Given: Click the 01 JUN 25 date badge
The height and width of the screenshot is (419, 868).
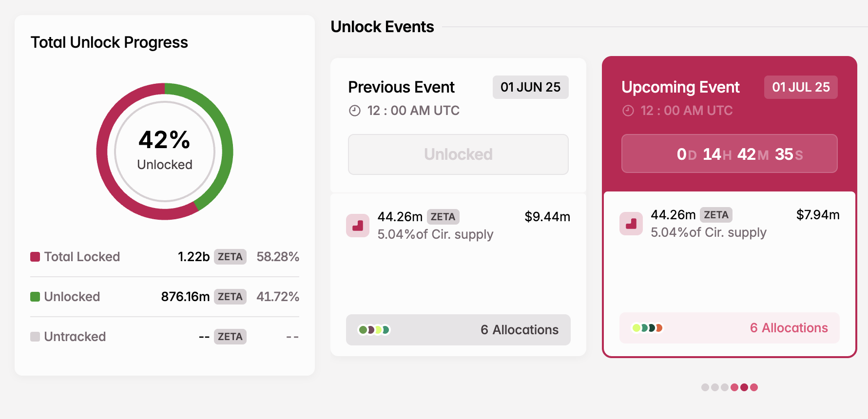Looking at the screenshot, I should (x=530, y=87).
